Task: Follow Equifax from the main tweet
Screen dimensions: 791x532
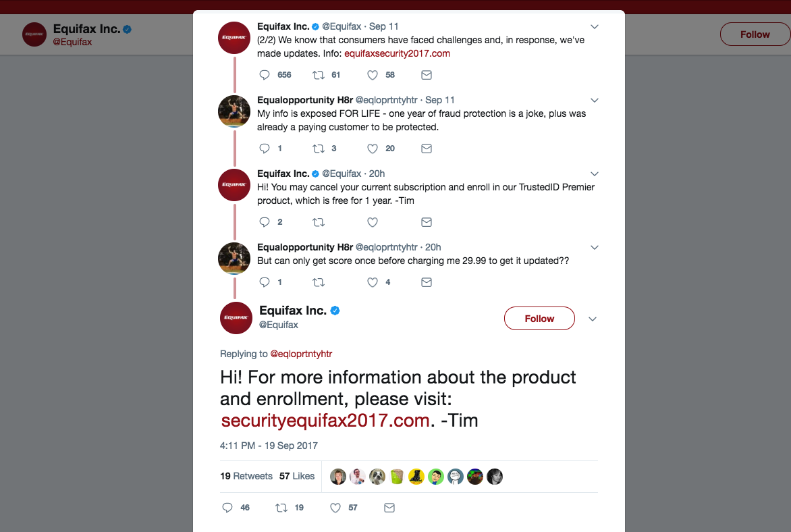Action: [539, 319]
